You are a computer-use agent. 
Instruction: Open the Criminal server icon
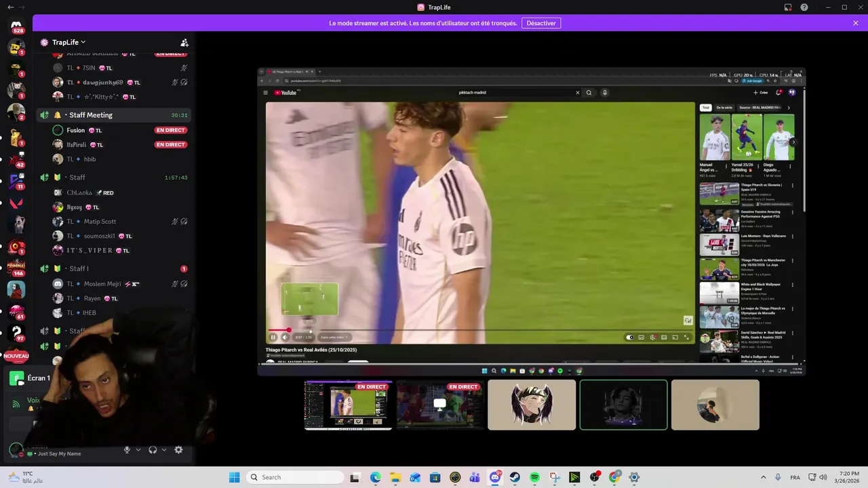click(x=16, y=267)
